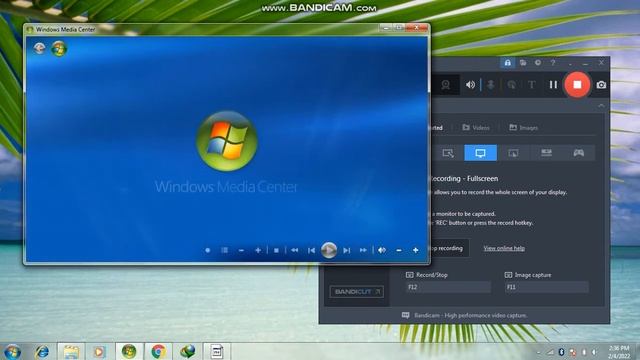The height and width of the screenshot is (360, 640).
Task: Open the guide icon in Media Center controls
Action: click(224, 250)
